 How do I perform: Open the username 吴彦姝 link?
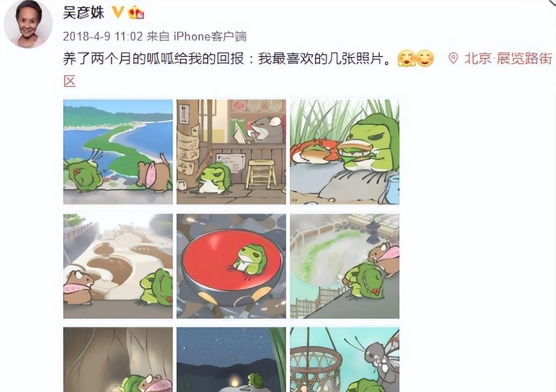click(83, 13)
